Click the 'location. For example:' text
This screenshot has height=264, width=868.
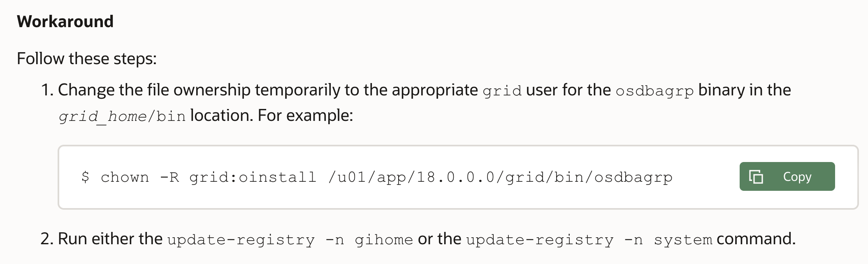272,116
